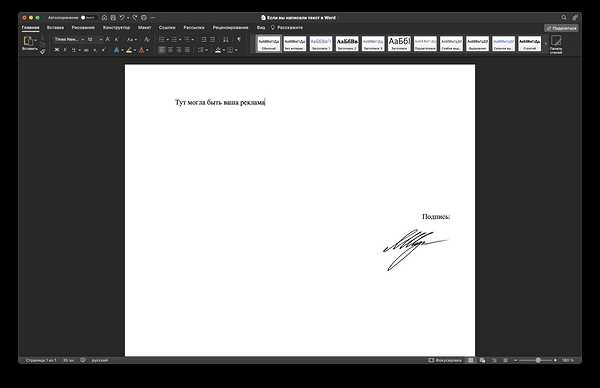
Task: Click the page count in status bar
Action: 41,360
